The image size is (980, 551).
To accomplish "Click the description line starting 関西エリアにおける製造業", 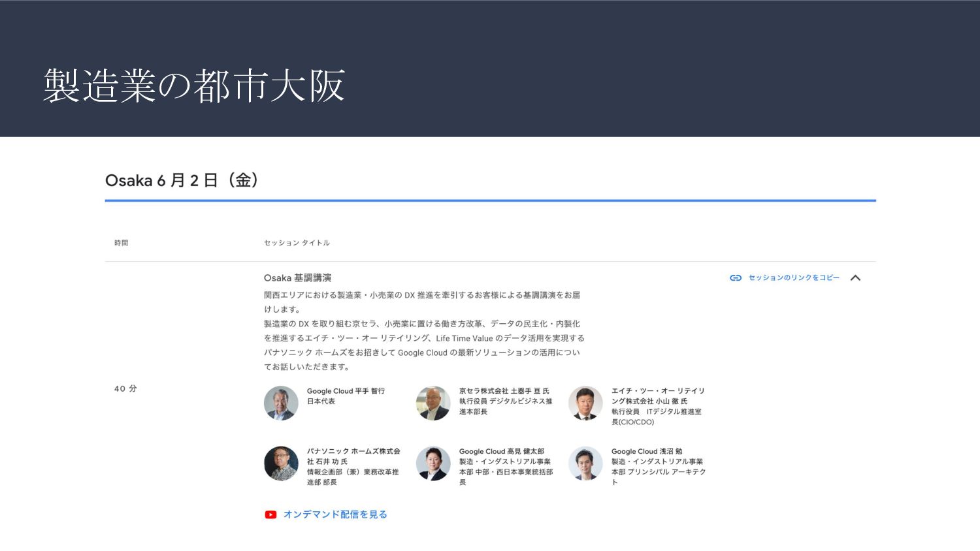I will coord(422,295).
